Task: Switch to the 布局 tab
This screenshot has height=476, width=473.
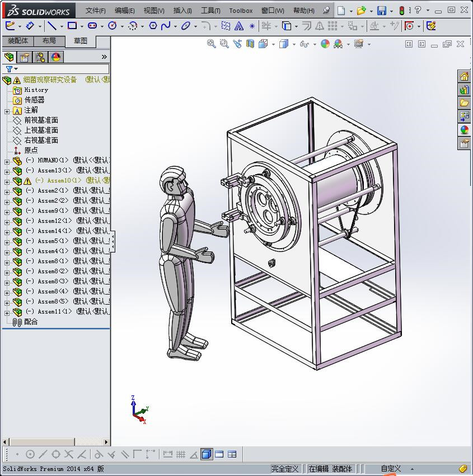Action: (x=49, y=41)
